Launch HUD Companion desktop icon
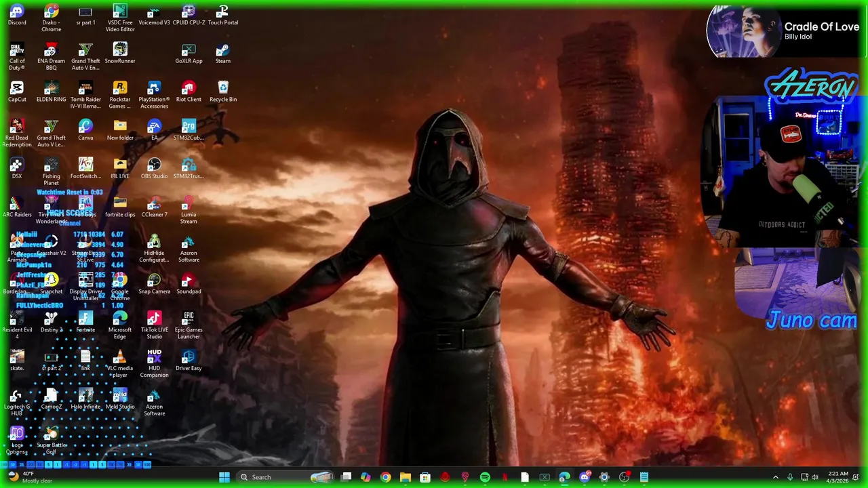The height and width of the screenshot is (488, 868). pos(154,365)
